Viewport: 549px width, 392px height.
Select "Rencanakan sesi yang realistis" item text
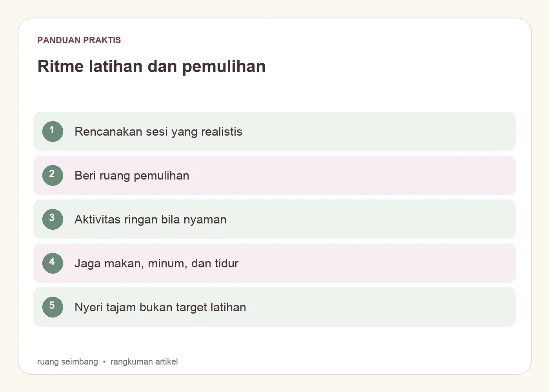158,132
